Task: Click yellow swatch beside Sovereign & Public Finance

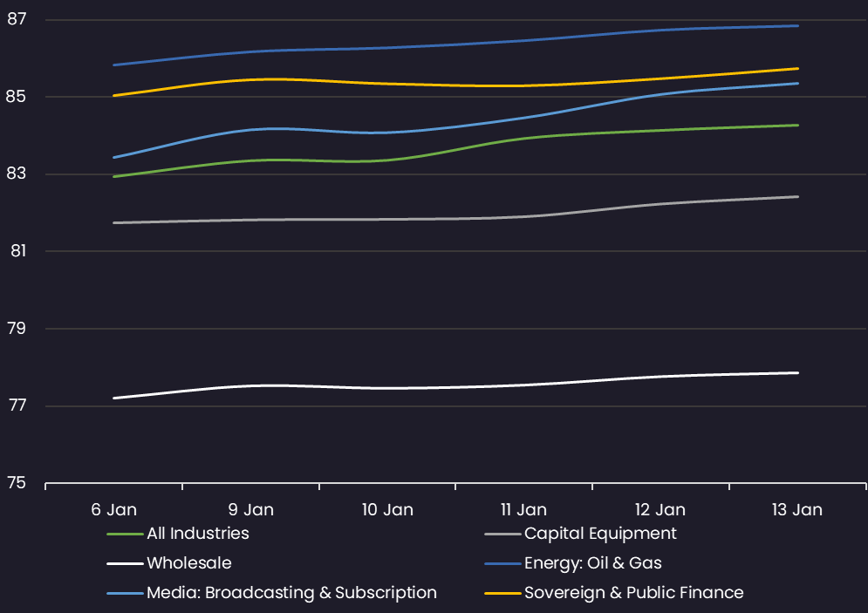Action: 502,593
